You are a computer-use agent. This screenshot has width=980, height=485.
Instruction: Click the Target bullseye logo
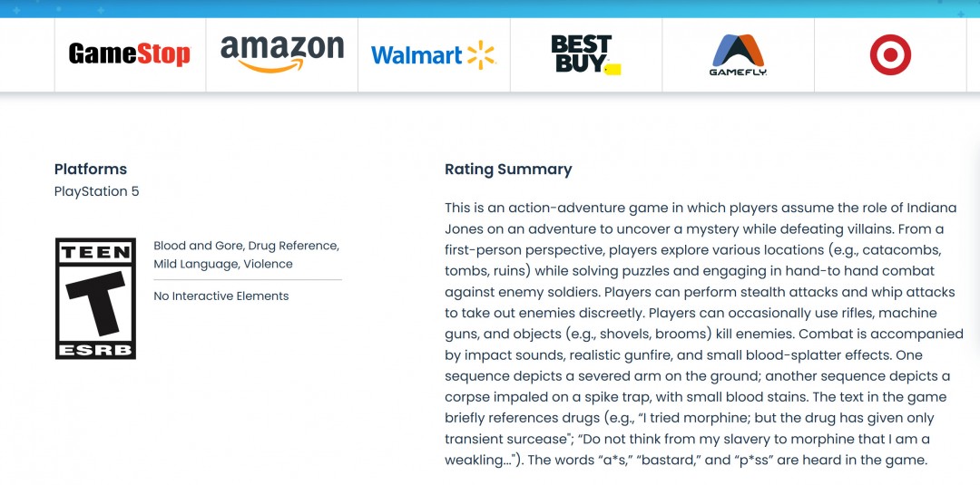click(x=890, y=54)
